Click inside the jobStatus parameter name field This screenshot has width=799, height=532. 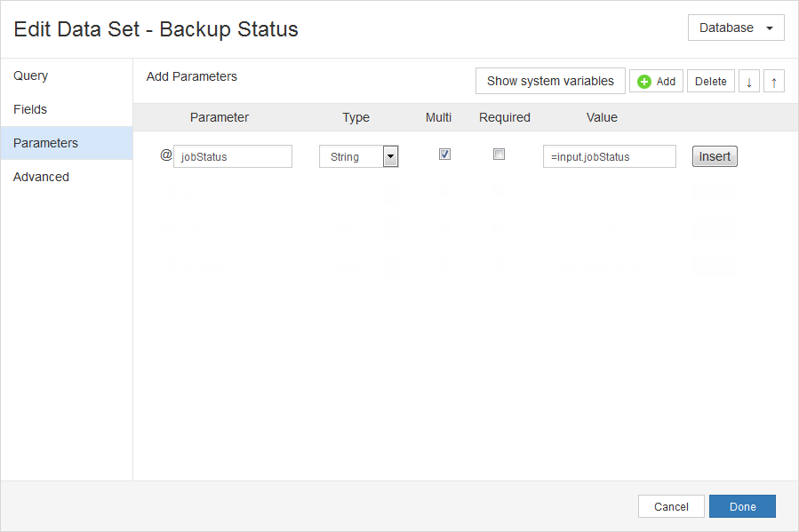[232, 155]
